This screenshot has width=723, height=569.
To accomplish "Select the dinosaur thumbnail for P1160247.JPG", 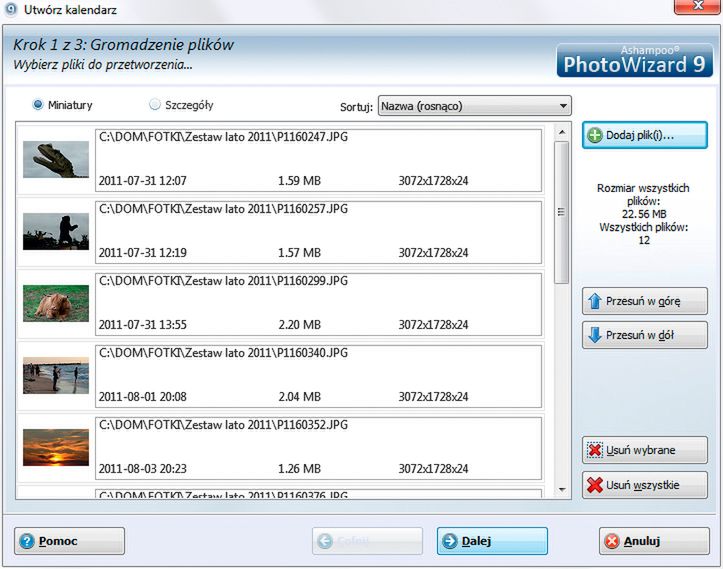I will pyautogui.click(x=56, y=160).
